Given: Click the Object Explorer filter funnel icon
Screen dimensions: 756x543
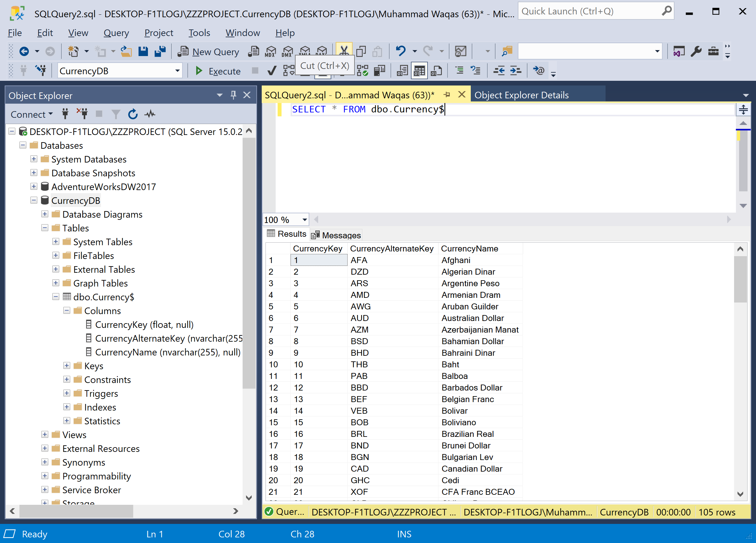Looking at the screenshot, I should (x=116, y=114).
